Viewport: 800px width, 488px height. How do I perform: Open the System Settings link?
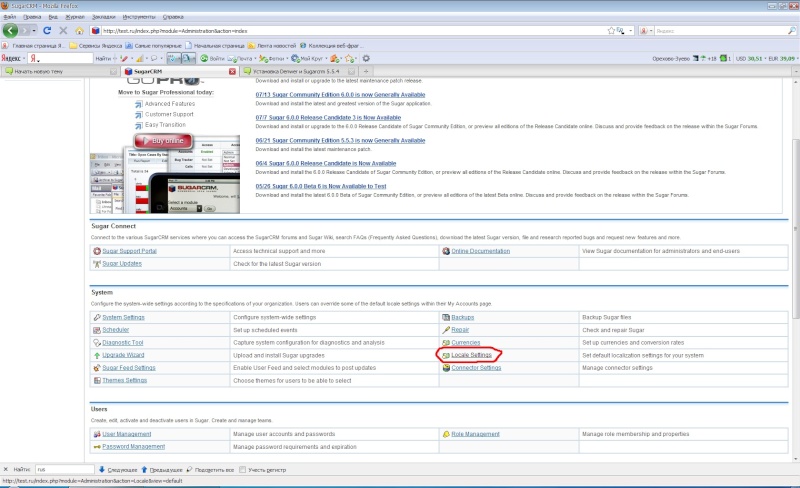pyautogui.click(x=123, y=318)
